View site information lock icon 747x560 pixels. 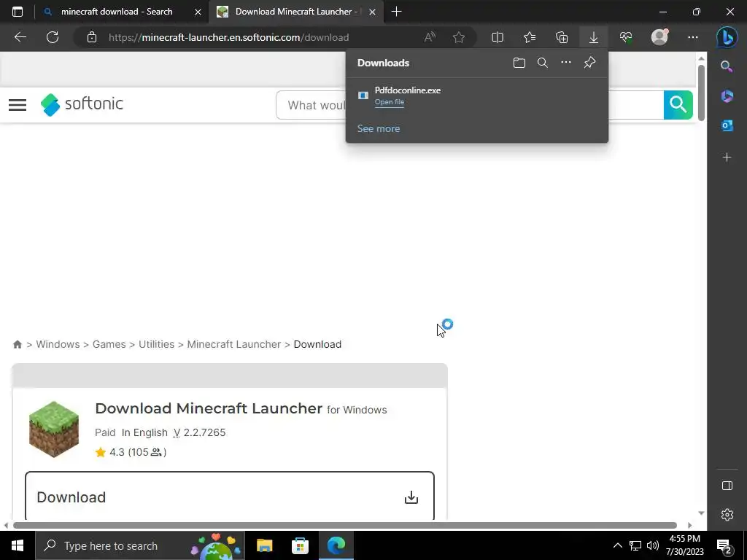click(x=92, y=37)
